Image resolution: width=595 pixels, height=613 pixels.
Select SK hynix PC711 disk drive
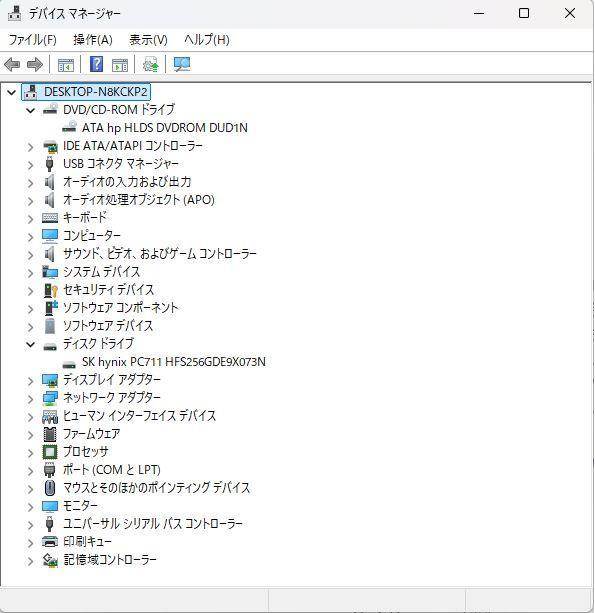[x=174, y=362]
